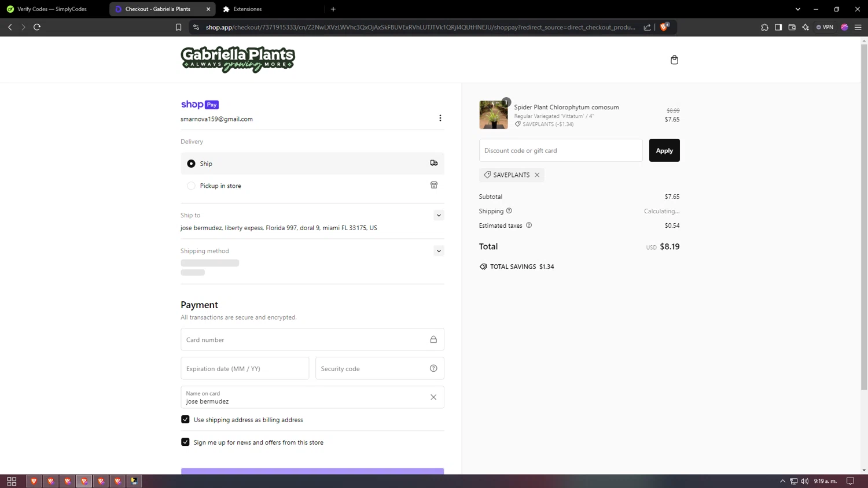
Task: Click the site info icon in address bar
Action: (196, 27)
